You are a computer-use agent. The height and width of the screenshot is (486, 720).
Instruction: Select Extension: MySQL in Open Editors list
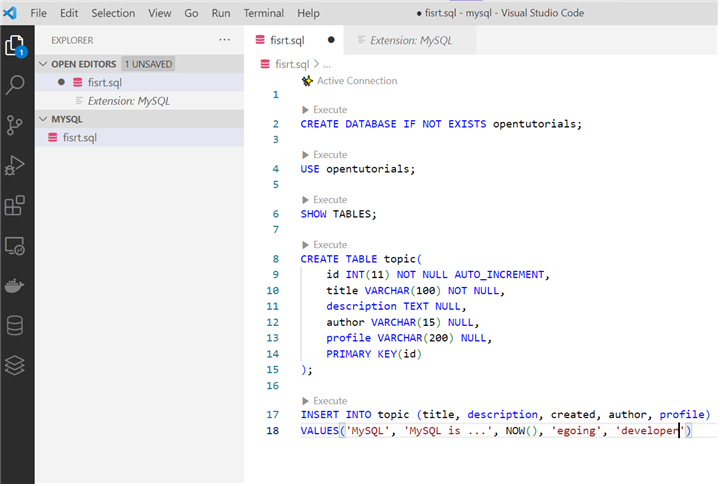coord(140,101)
